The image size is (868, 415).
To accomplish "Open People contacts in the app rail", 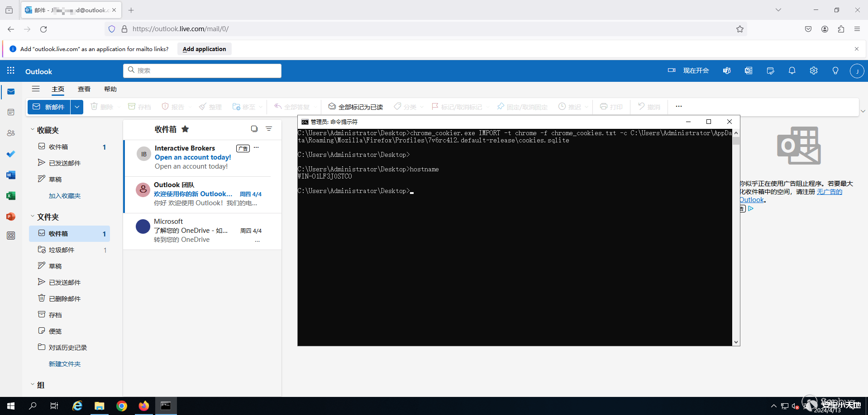I will 11,133.
